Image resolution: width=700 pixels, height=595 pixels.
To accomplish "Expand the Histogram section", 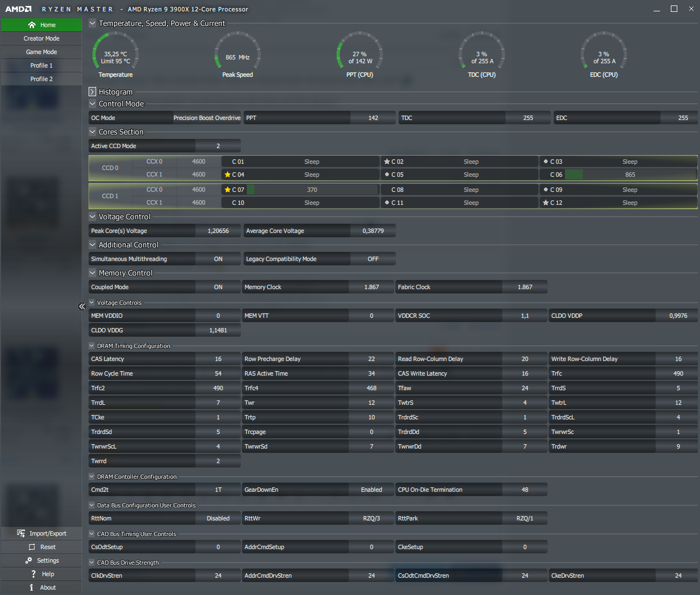I will click(x=92, y=92).
